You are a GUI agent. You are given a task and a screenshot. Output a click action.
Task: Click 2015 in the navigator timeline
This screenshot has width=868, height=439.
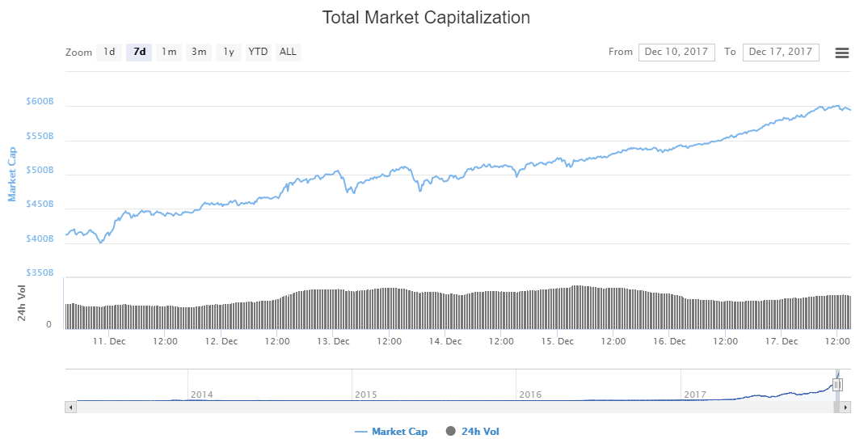(366, 395)
